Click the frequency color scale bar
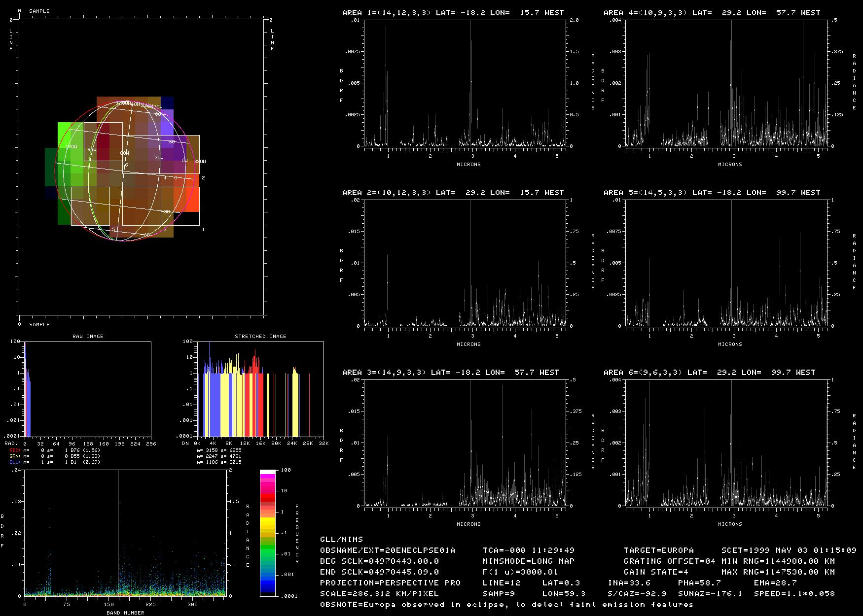Viewport: 863px width, 616px height. tap(267, 533)
